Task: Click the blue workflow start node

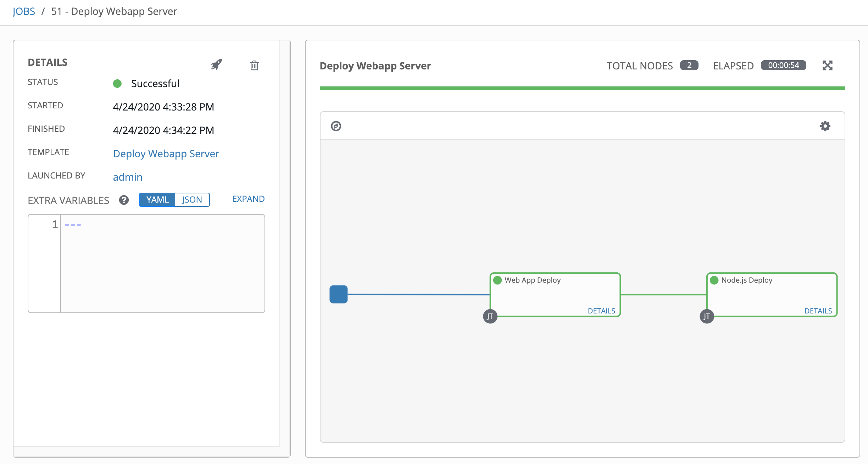Action: tap(339, 294)
